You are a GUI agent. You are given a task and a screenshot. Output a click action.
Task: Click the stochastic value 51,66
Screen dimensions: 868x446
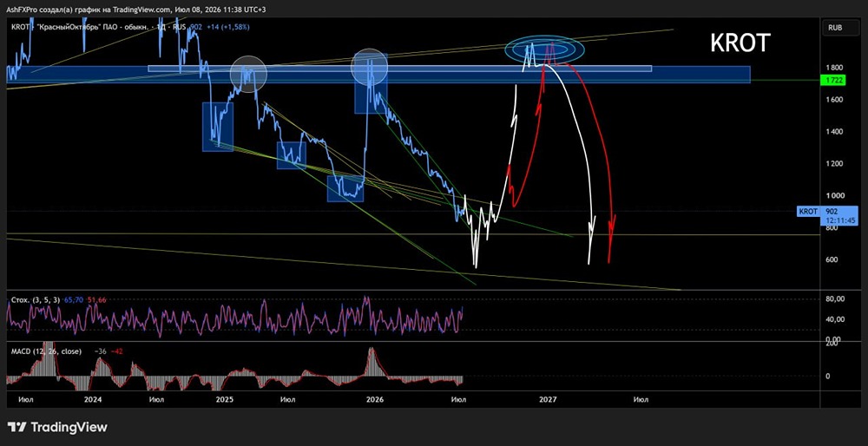pos(96,299)
